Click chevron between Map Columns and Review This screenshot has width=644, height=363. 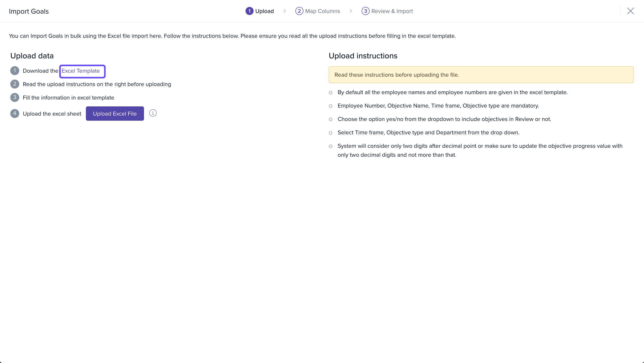pos(351,11)
